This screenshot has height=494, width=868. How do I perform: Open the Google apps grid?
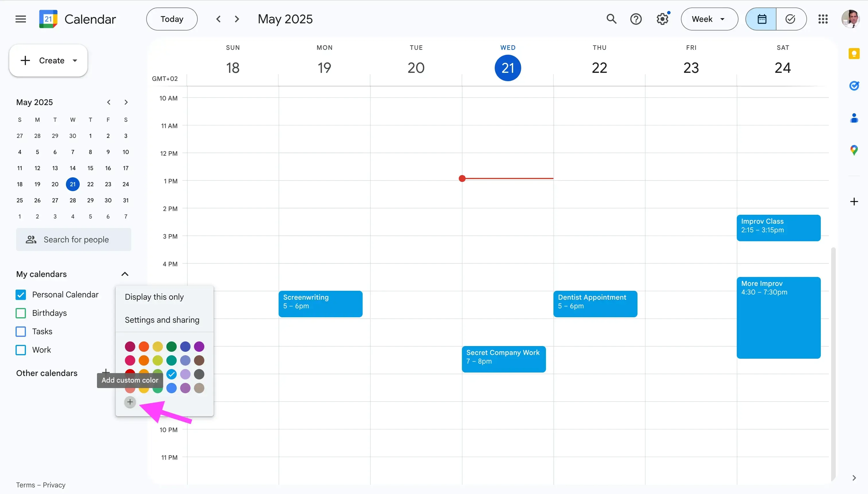(x=823, y=19)
